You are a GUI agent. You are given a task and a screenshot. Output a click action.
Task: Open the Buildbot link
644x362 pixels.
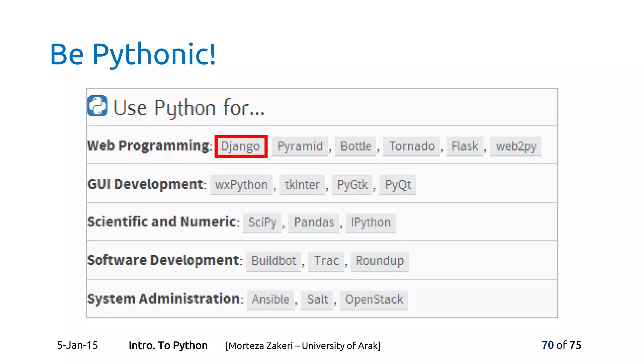(274, 261)
